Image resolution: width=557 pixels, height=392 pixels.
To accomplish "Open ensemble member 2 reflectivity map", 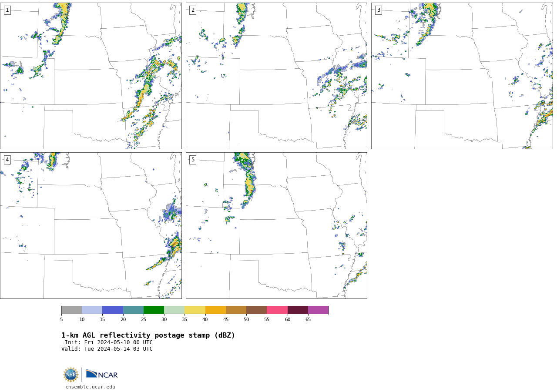I will pos(276,76).
